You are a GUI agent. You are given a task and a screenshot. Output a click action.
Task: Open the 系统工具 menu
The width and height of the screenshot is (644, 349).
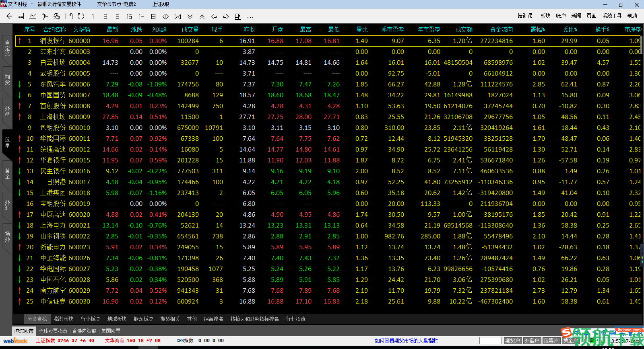coord(612,16)
